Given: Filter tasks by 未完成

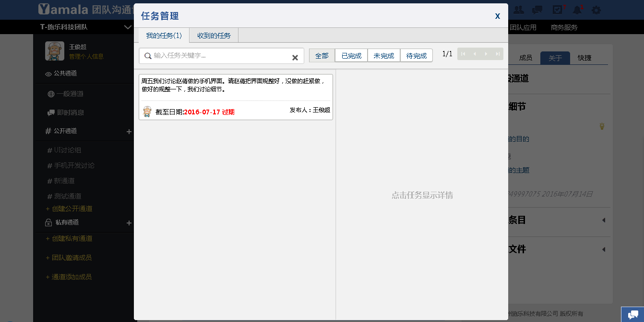Looking at the screenshot, I should (384, 56).
